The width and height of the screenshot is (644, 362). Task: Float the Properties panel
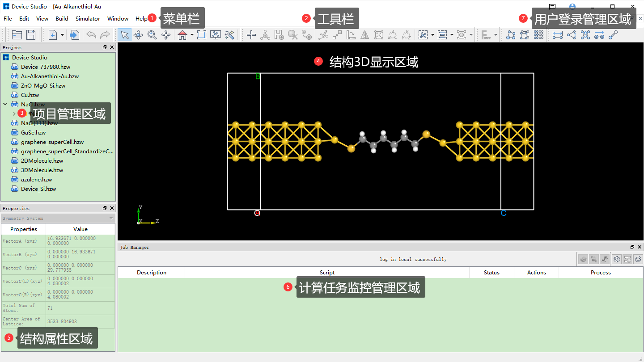pyautogui.click(x=106, y=208)
